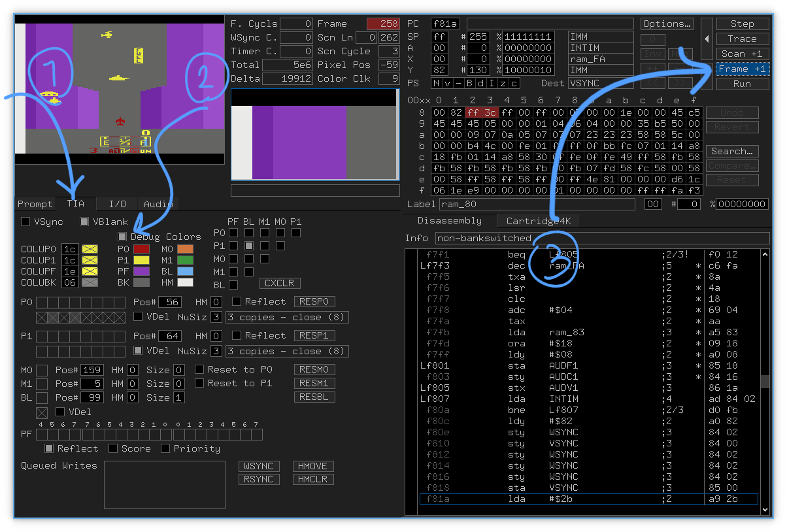Open the P0 NuSiz copies dropdown
The height and width of the screenshot is (532, 787).
click(287, 317)
